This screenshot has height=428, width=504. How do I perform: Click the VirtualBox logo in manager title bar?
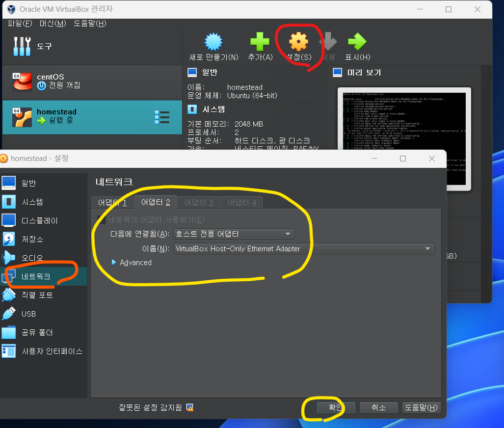(x=11, y=9)
